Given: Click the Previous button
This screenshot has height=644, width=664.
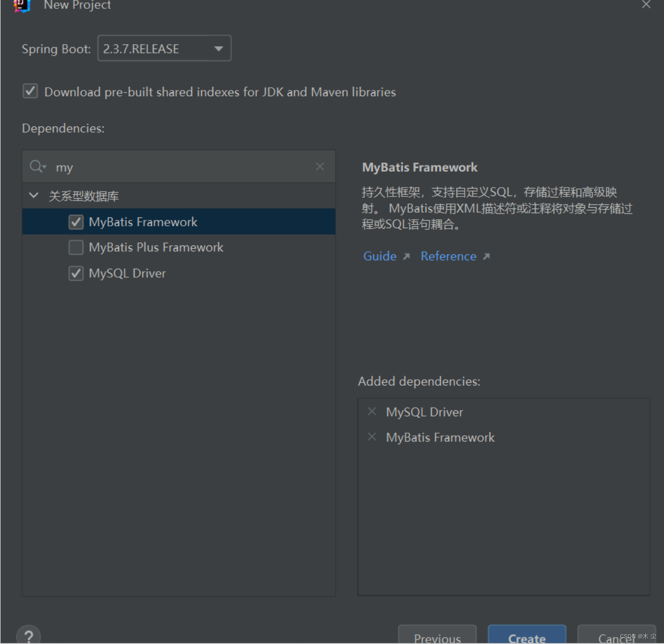Looking at the screenshot, I should tap(437, 635).
